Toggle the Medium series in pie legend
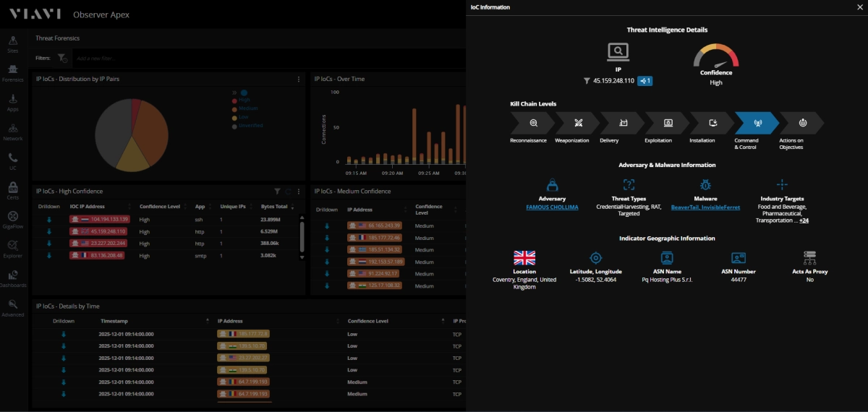 [247, 108]
